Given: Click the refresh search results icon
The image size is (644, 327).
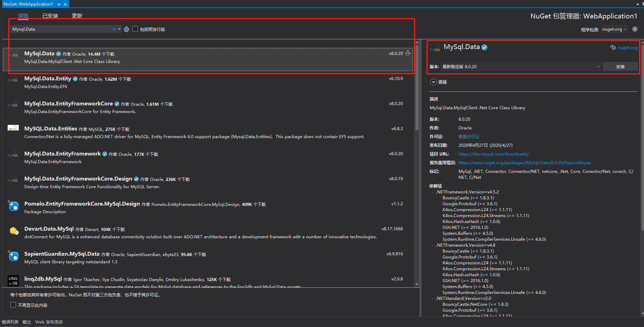Looking at the screenshot, I should coord(126,29).
